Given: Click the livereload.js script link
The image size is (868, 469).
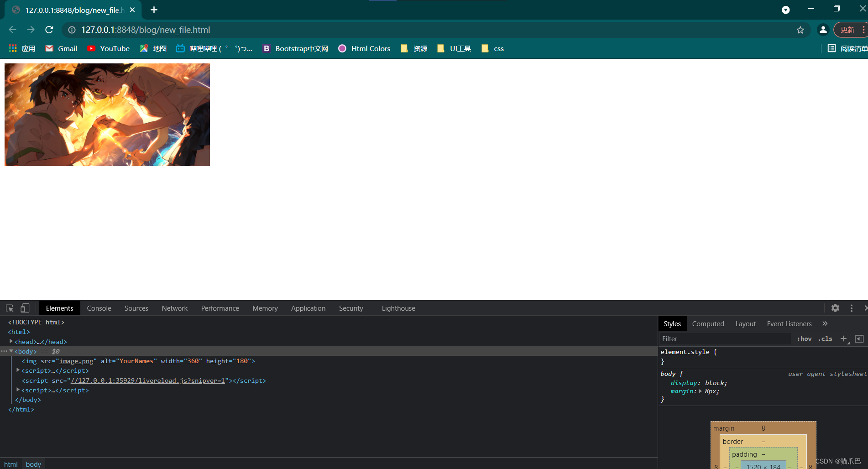Looking at the screenshot, I should 148,380.
